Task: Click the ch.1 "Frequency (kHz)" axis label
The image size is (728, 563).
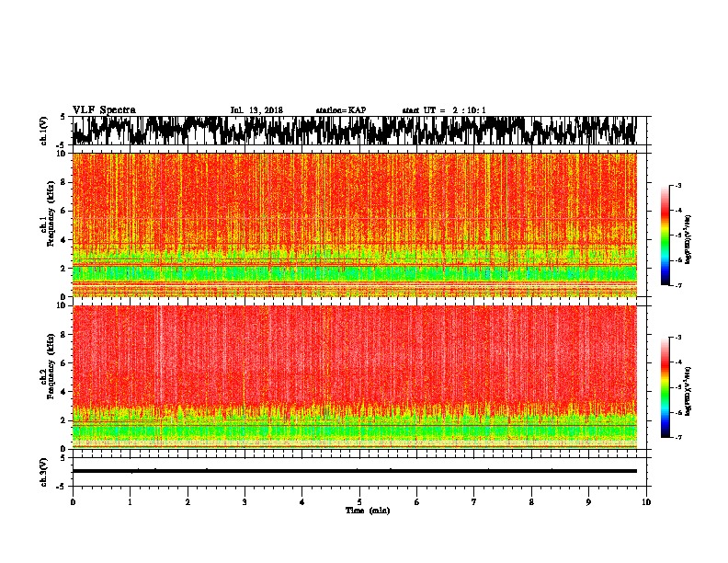Action: [x=51, y=214]
